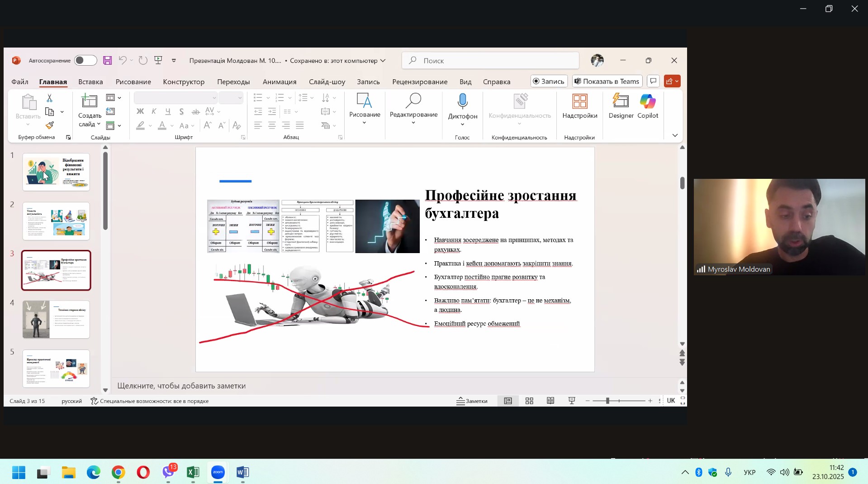This screenshot has height=484, width=868.
Task: Toggle the Autosave switch
Action: click(x=85, y=61)
